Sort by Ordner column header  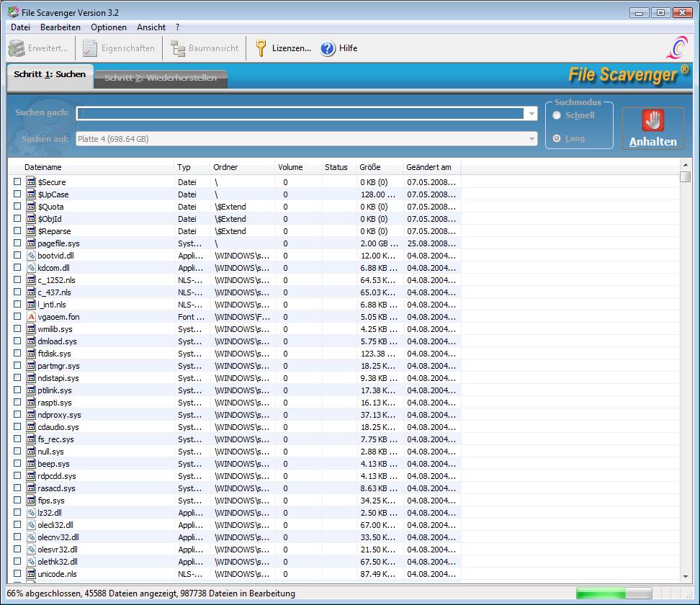243,167
